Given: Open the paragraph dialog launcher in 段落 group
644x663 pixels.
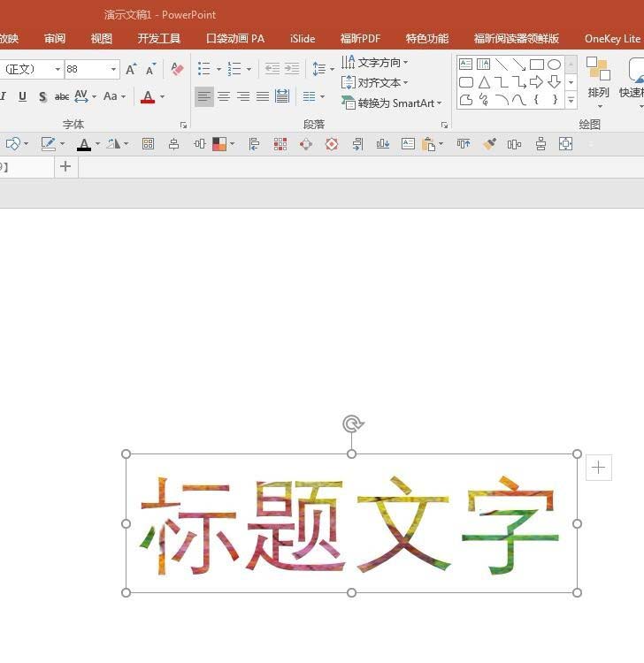Looking at the screenshot, I should pos(444,125).
